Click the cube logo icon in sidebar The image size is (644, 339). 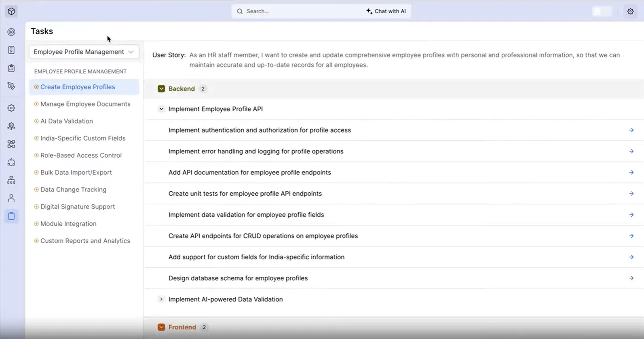(x=11, y=11)
